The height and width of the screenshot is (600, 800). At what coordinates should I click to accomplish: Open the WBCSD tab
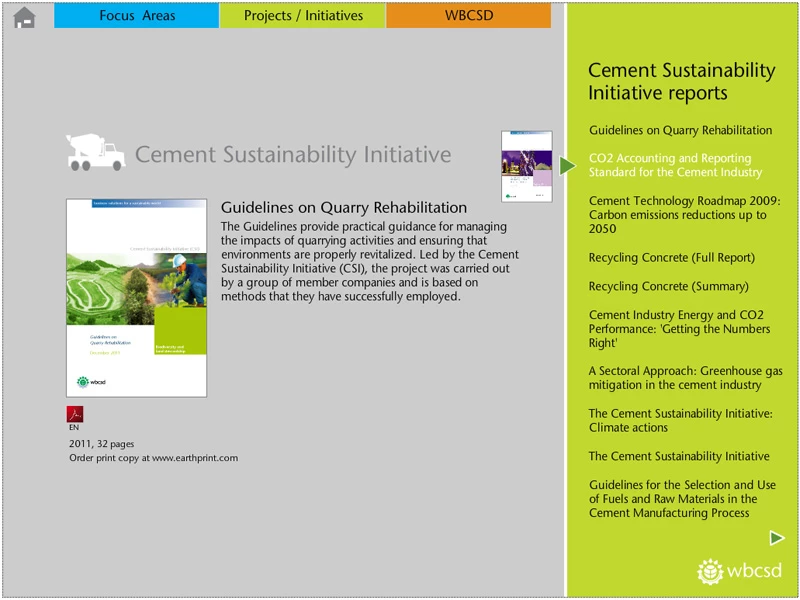[x=469, y=15]
